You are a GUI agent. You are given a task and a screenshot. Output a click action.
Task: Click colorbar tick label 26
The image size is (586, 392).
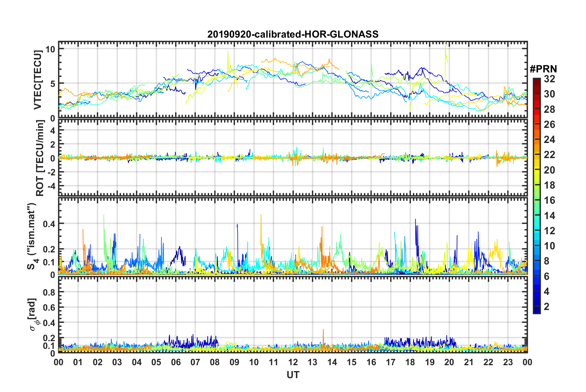click(x=549, y=125)
